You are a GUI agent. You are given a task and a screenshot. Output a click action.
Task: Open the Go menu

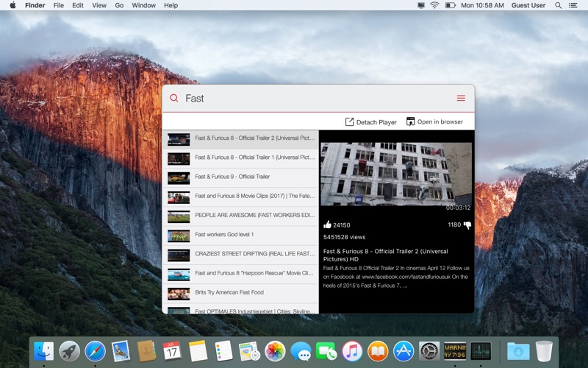coord(119,5)
